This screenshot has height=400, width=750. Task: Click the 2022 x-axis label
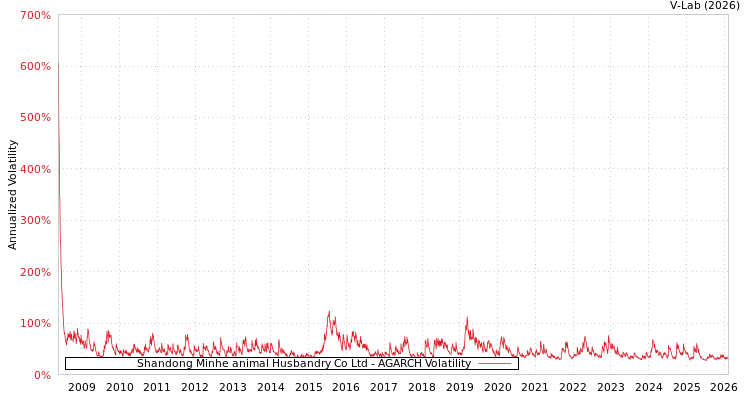point(573,387)
